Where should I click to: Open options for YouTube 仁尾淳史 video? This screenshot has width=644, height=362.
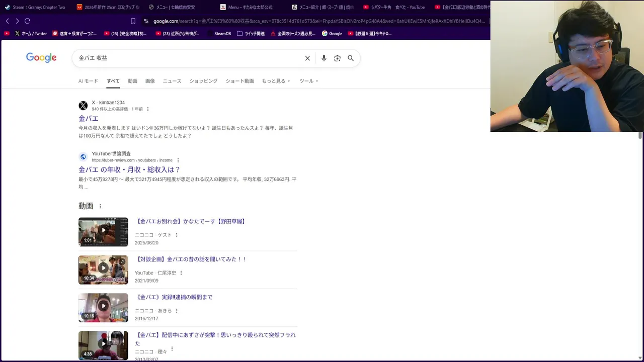click(181, 273)
